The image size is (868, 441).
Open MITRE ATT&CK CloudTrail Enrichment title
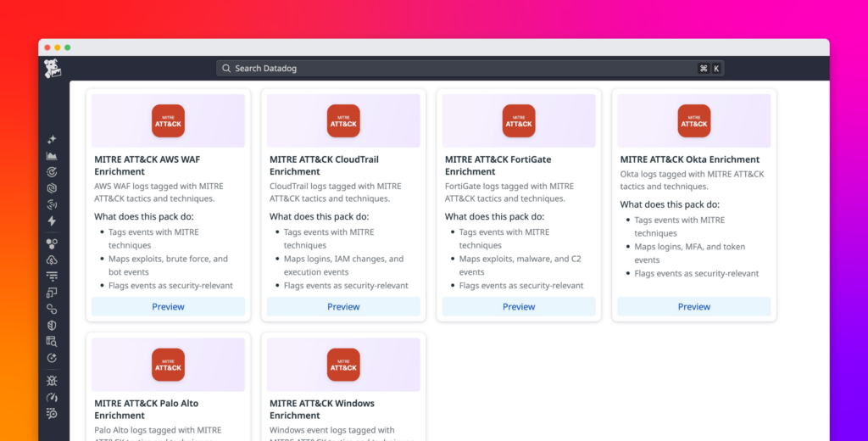pos(324,165)
